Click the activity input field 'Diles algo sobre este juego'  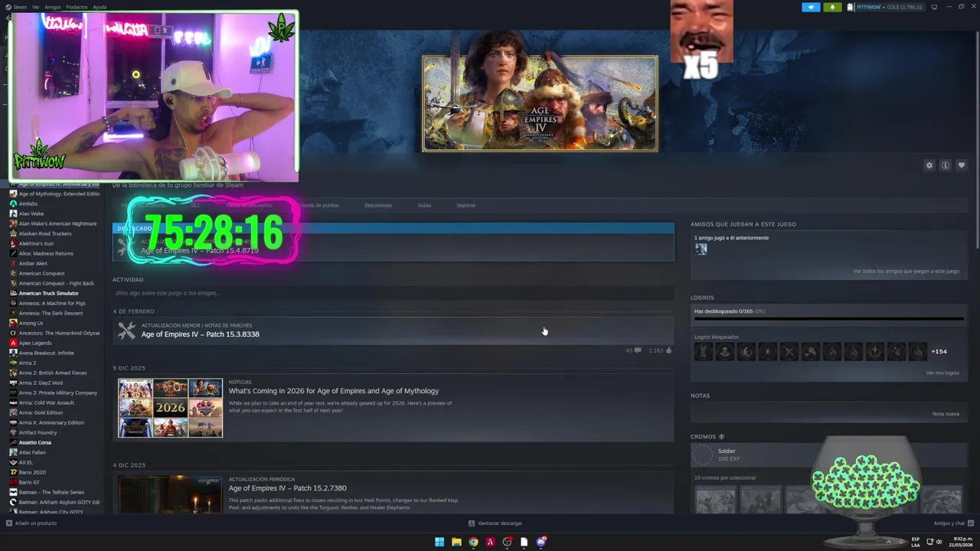pyautogui.click(x=394, y=293)
